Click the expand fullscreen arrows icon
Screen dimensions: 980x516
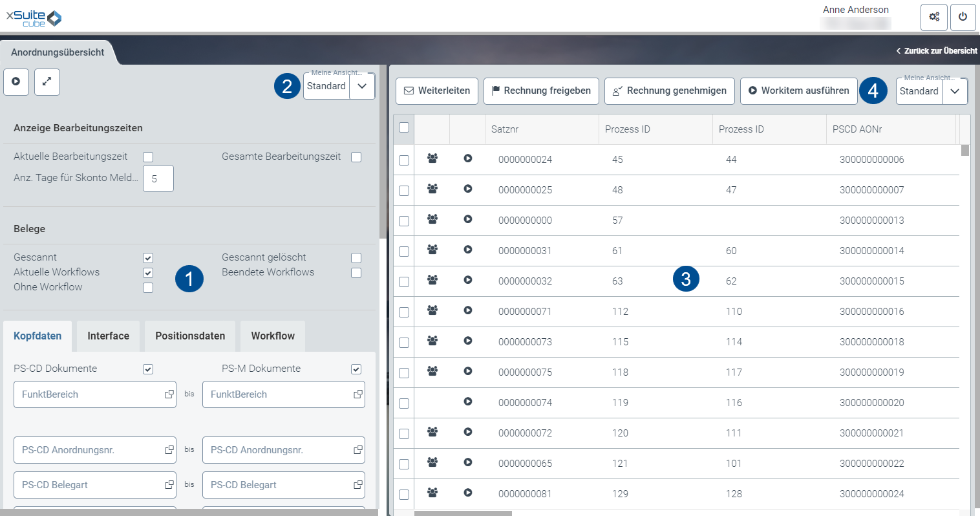[47, 82]
